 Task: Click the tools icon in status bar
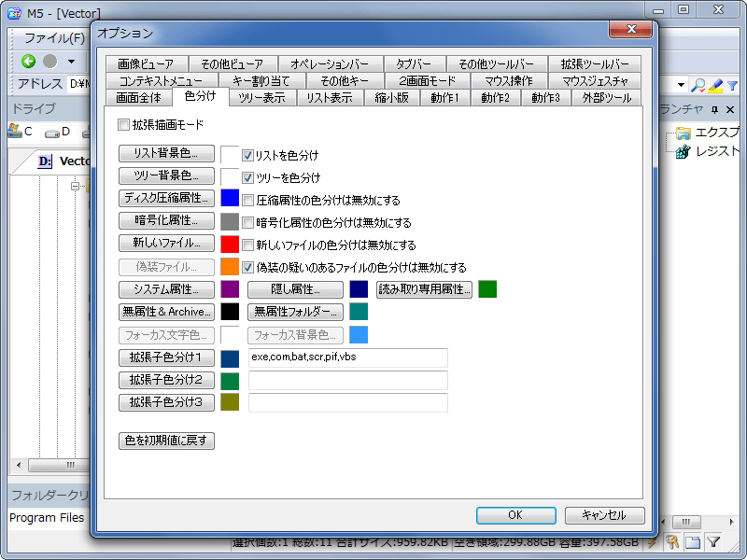(x=672, y=541)
